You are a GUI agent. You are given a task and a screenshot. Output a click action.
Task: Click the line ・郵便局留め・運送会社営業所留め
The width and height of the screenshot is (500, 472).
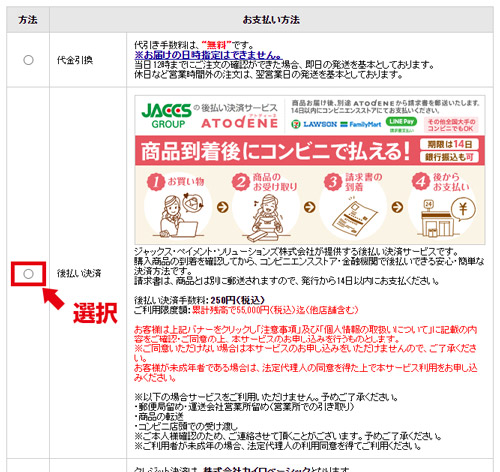tap(244, 407)
